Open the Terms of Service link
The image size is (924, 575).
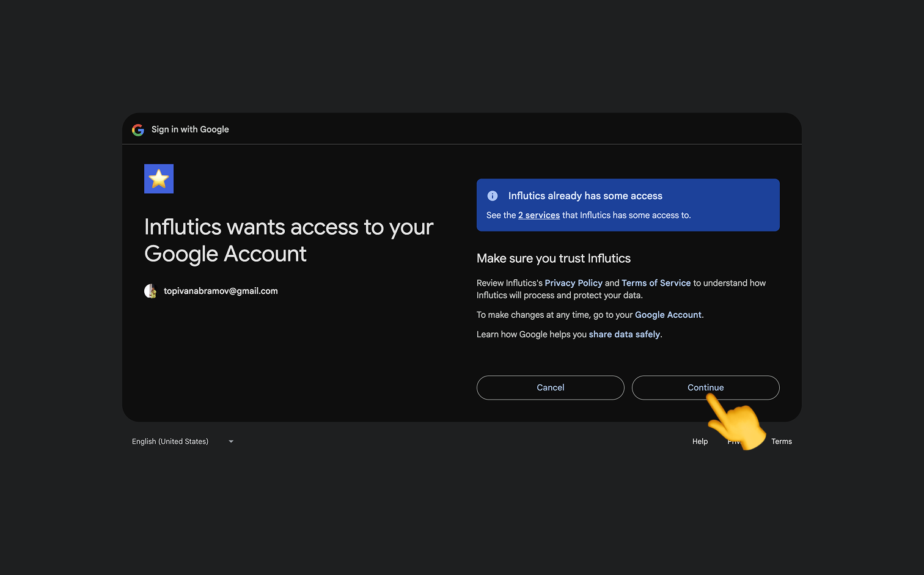pyautogui.click(x=656, y=284)
